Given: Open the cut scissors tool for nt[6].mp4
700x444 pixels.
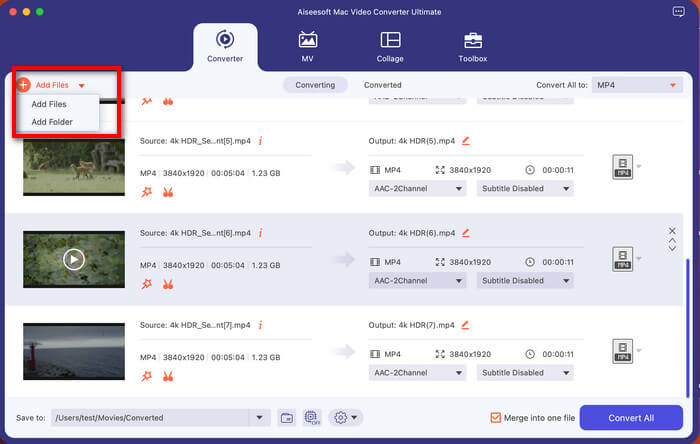Looking at the screenshot, I should tap(168, 284).
